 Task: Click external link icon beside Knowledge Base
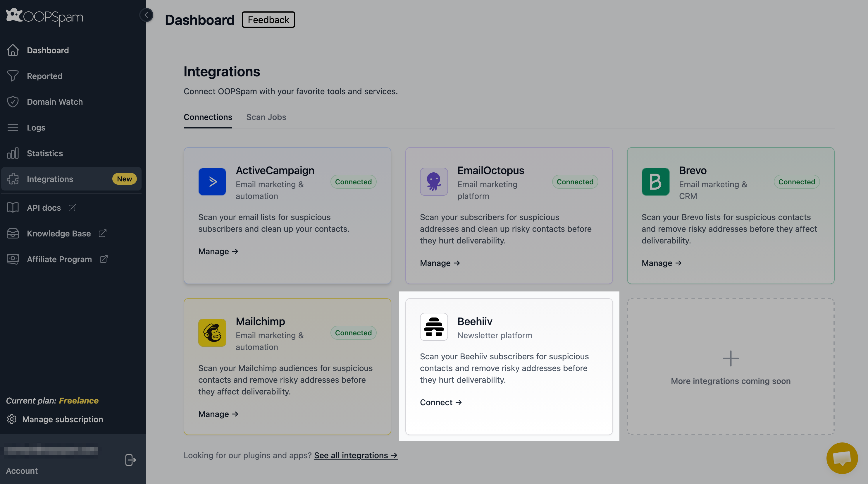102,233
